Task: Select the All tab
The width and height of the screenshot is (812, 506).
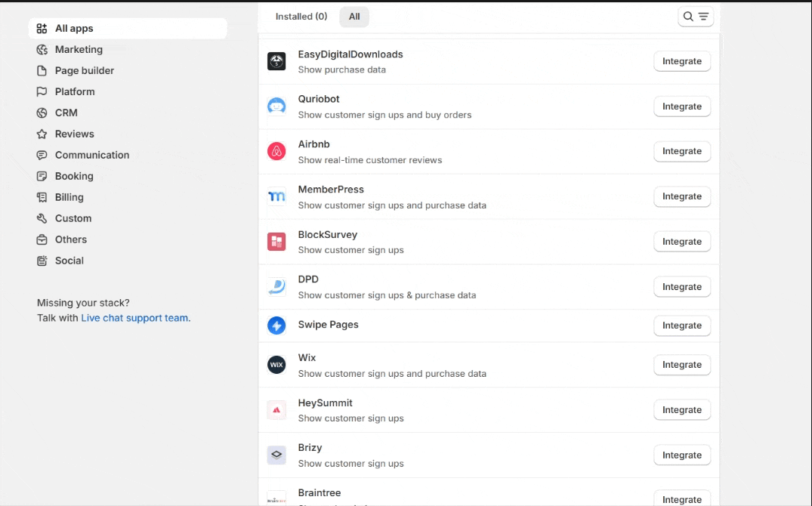Action: [354, 17]
